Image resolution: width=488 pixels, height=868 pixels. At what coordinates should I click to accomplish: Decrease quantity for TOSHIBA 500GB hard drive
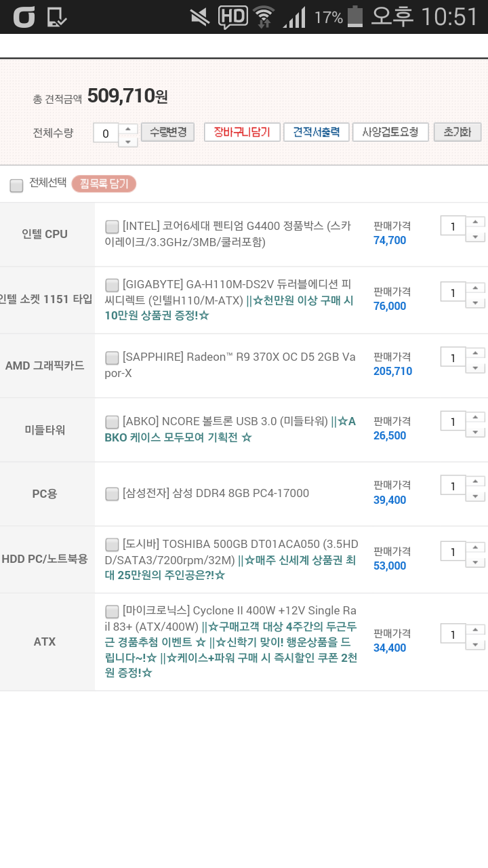coord(475,562)
